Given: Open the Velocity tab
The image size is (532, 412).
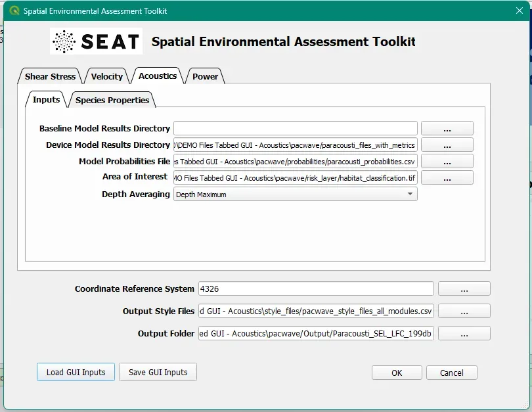Looking at the screenshot, I should (x=107, y=76).
